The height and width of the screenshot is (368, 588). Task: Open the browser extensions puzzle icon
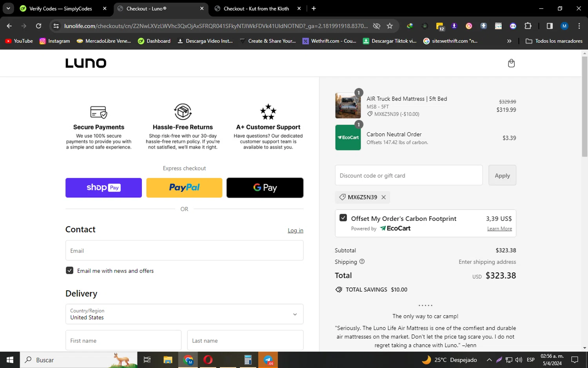click(528, 26)
